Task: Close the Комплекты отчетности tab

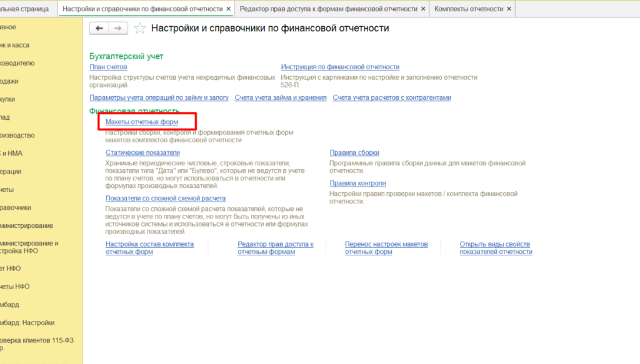Action: [x=509, y=9]
